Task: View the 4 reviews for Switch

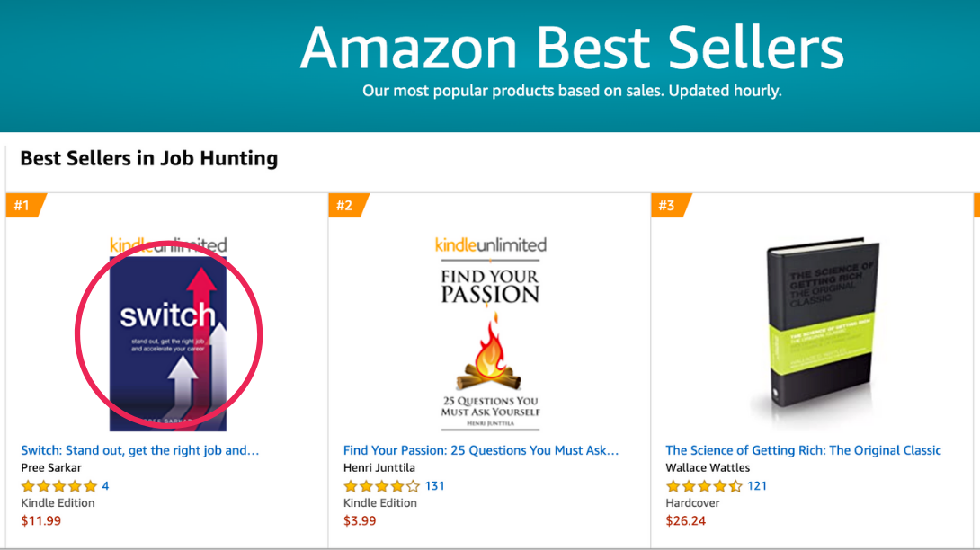Action: [105, 486]
